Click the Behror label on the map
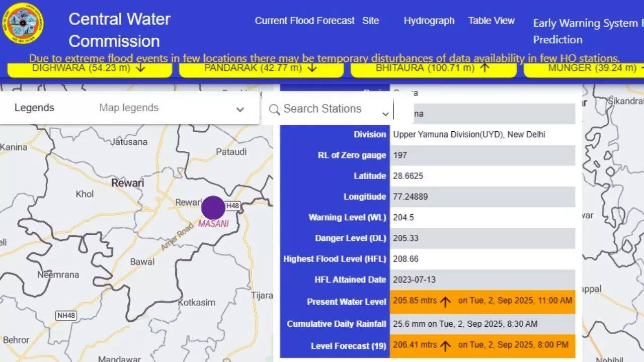The height and width of the screenshot is (362, 644). point(16,340)
